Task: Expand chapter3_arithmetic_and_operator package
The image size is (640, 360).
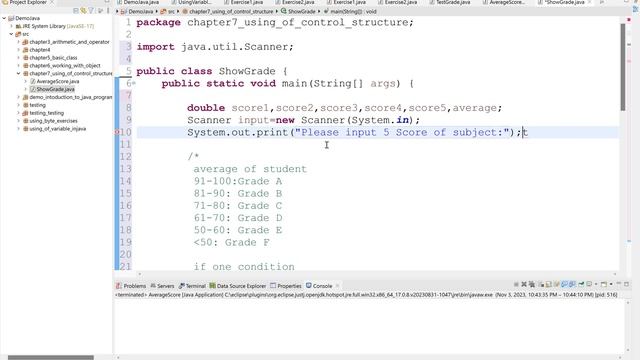Action: point(19,42)
